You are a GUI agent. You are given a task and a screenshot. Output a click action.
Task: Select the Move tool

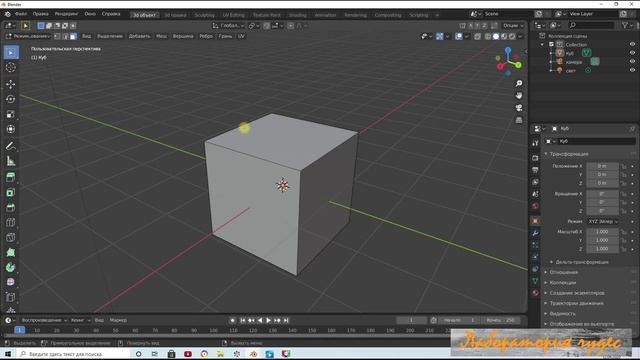click(11, 84)
